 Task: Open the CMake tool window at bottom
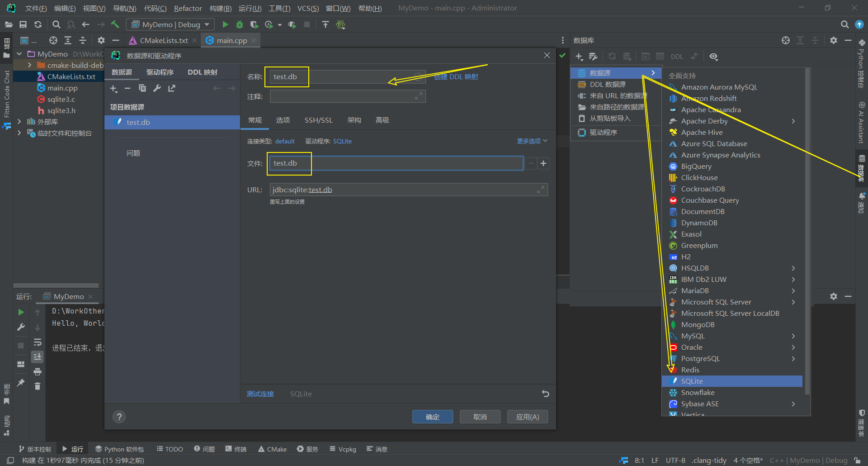(x=272, y=449)
